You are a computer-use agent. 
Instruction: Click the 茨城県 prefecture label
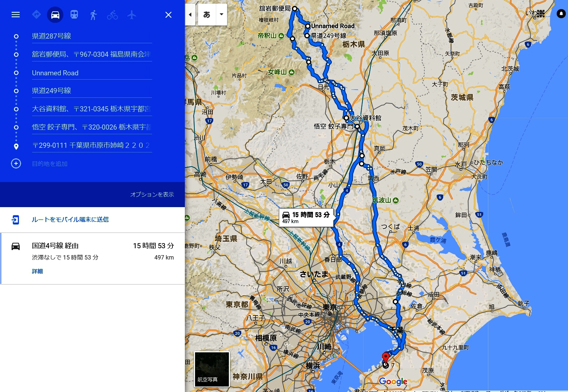pyautogui.click(x=462, y=97)
